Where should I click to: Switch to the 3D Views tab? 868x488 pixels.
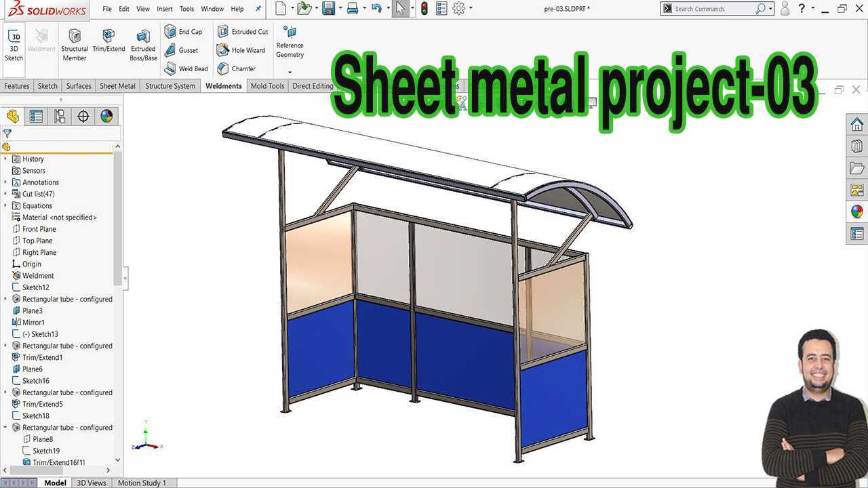[92, 483]
